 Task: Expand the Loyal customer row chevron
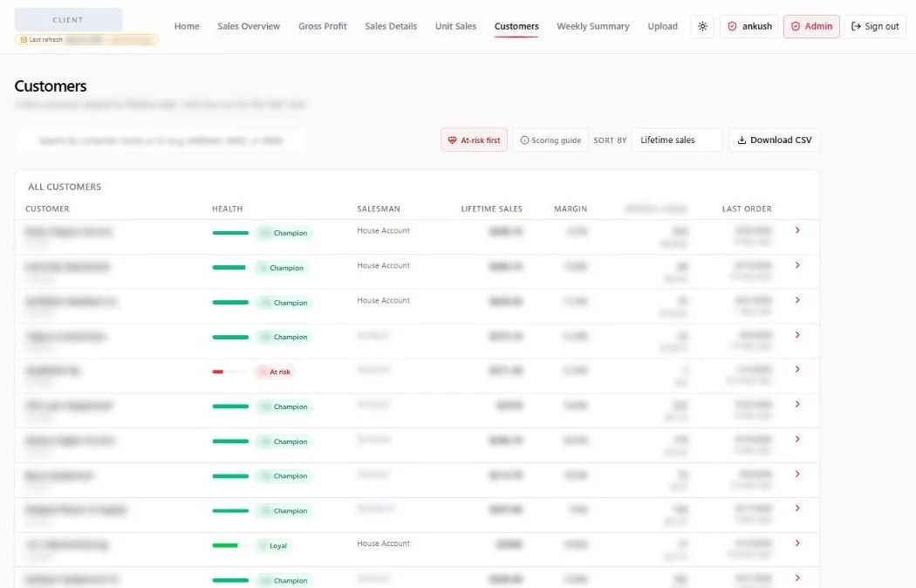coord(797,544)
